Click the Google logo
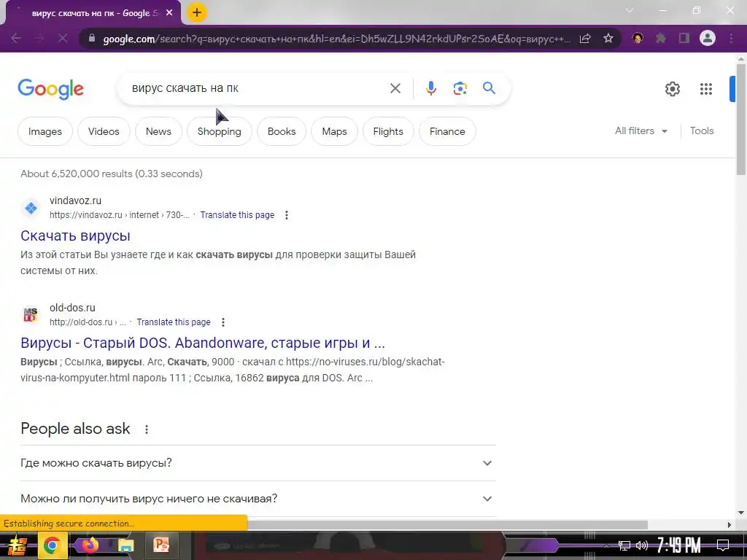The height and width of the screenshot is (560, 747). [50, 89]
